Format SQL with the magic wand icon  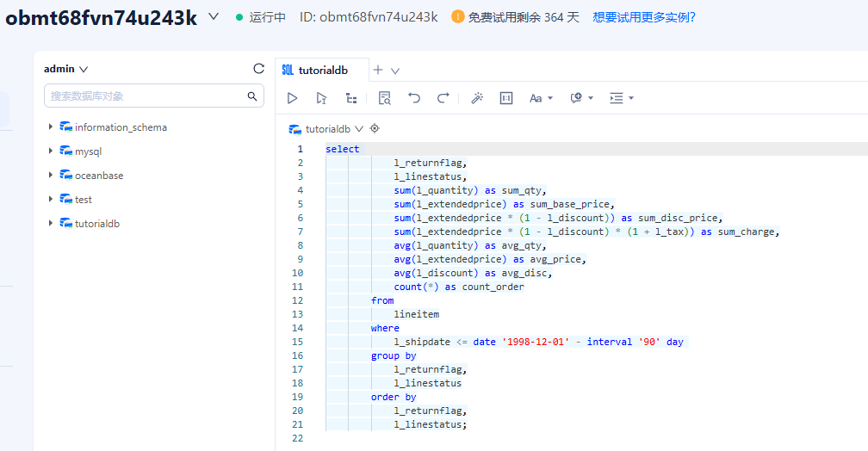click(x=477, y=98)
